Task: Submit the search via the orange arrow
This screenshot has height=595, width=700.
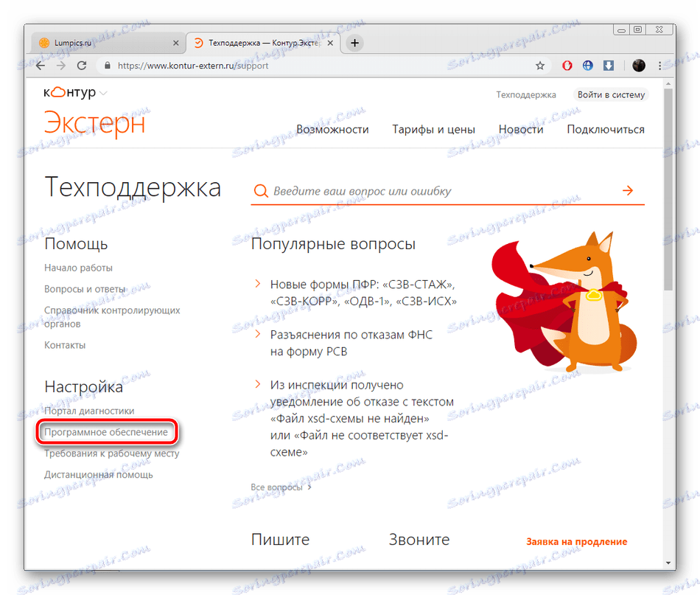Action: point(627,190)
